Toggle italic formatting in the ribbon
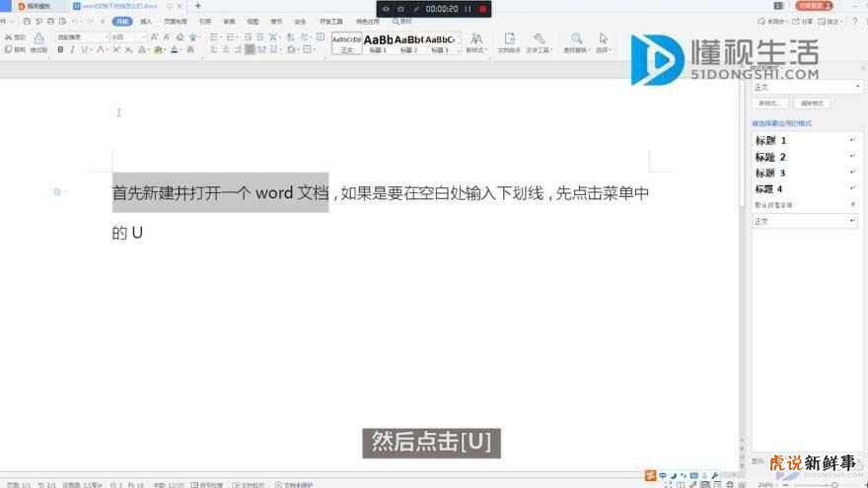 coord(72,50)
